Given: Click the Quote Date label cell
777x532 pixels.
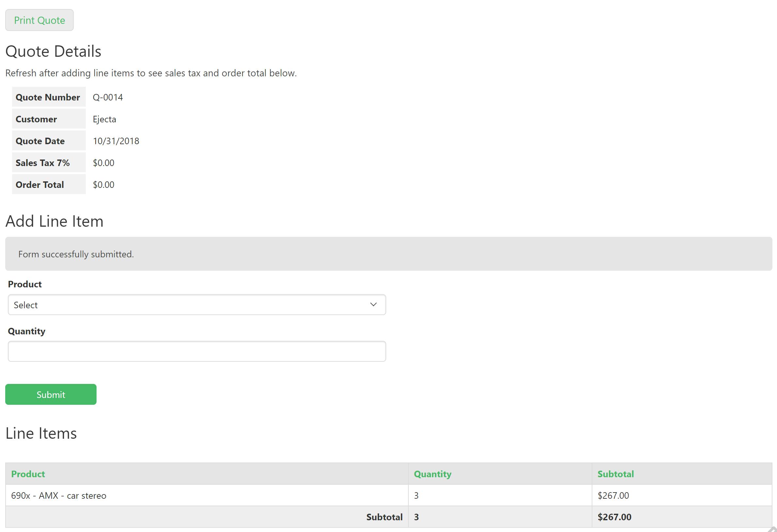Looking at the screenshot, I should click(49, 141).
